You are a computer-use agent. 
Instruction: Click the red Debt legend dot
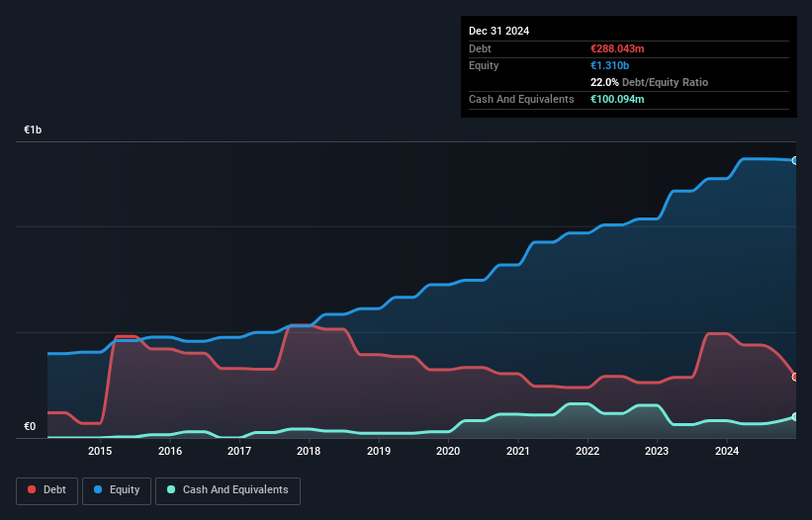[x=32, y=489]
